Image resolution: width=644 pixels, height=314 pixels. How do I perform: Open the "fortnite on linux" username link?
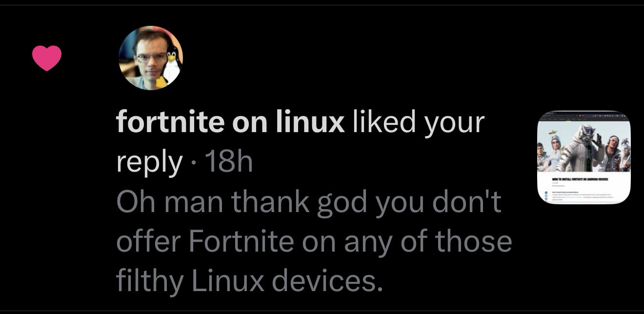click(x=230, y=123)
